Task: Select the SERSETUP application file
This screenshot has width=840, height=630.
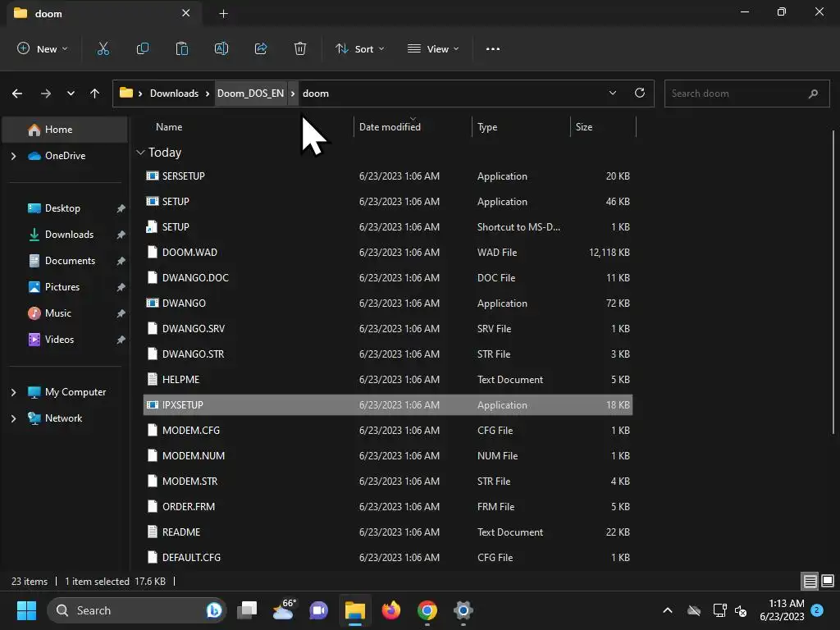Action: 388,176
